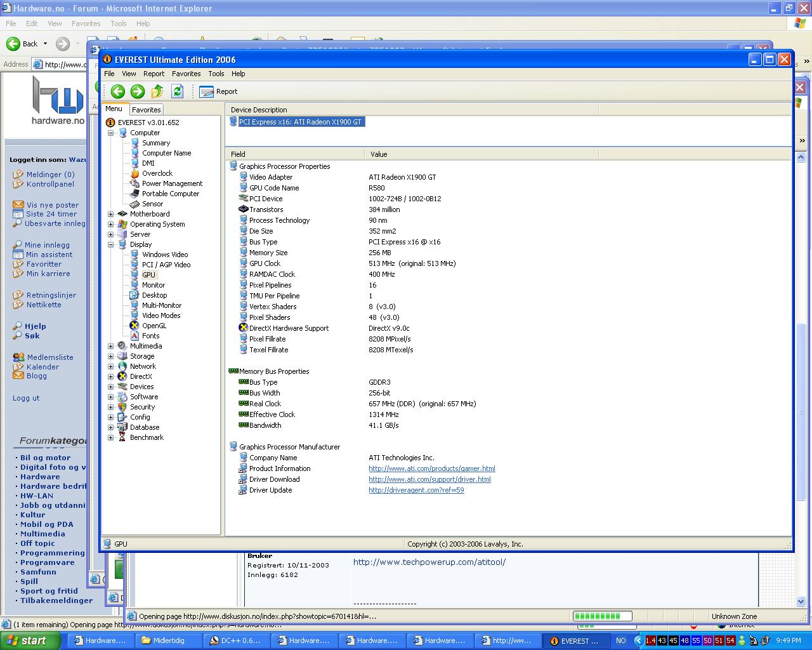
Task: Select the Video Modes tree item
Action: 161,315
